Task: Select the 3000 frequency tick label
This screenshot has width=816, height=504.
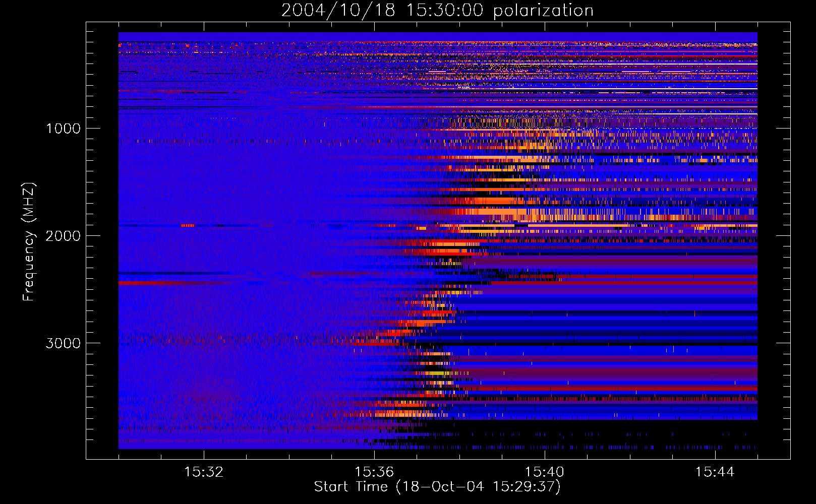Action: [x=63, y=343]
